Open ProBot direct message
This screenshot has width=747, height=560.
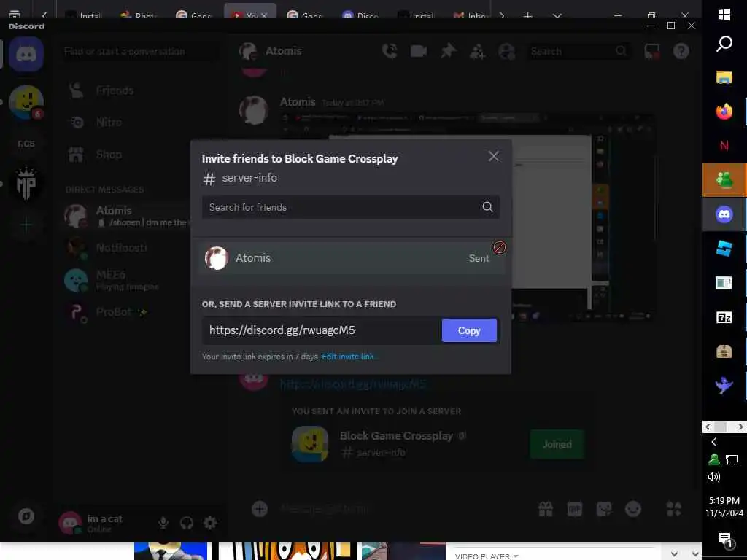[x=128, y=312]
